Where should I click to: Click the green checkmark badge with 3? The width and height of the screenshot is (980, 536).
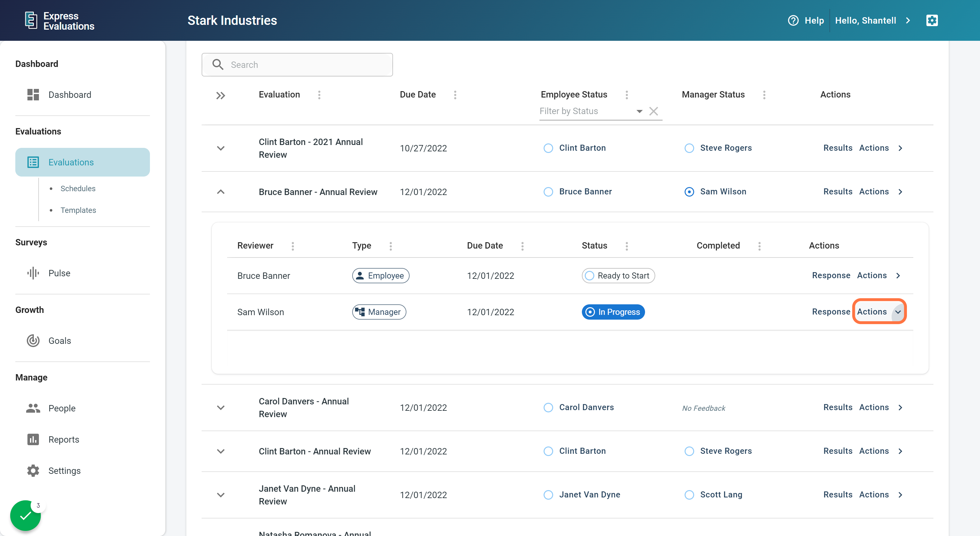pyautogui.click(x=26, y=516)
